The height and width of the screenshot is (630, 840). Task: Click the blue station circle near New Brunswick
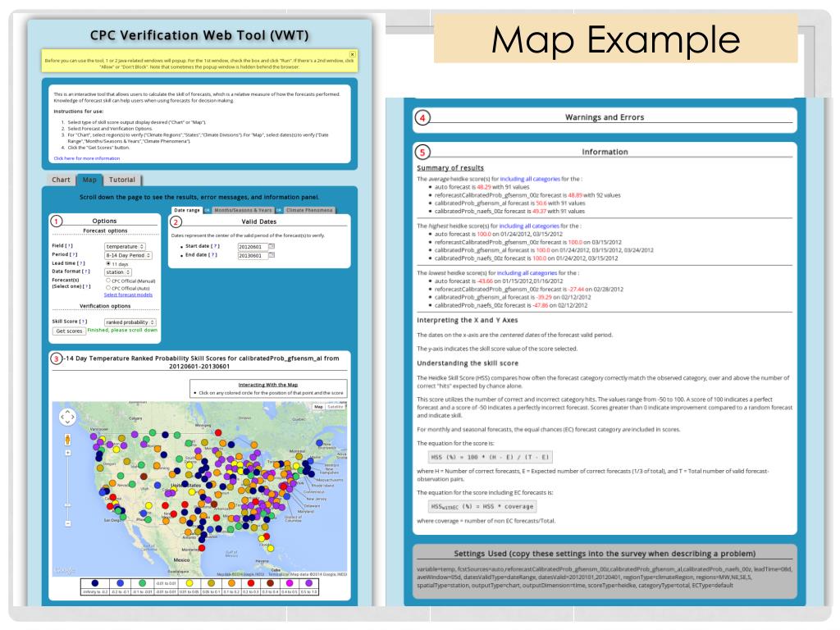coord(319,443)
